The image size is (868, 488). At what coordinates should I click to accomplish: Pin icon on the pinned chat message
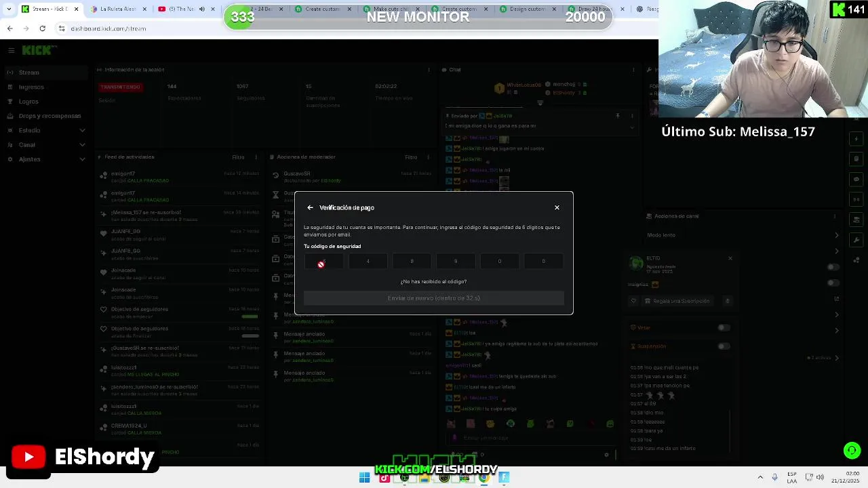click(617, 116)
